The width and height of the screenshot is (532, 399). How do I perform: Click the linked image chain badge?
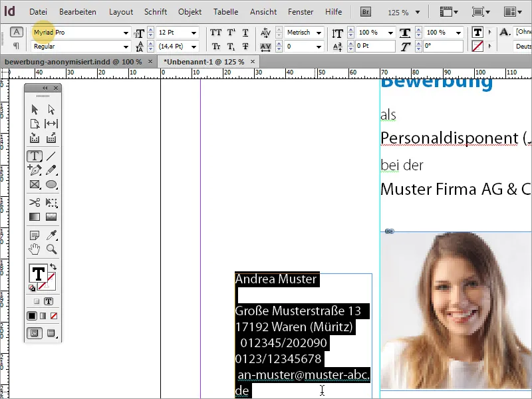click(389, 231)
